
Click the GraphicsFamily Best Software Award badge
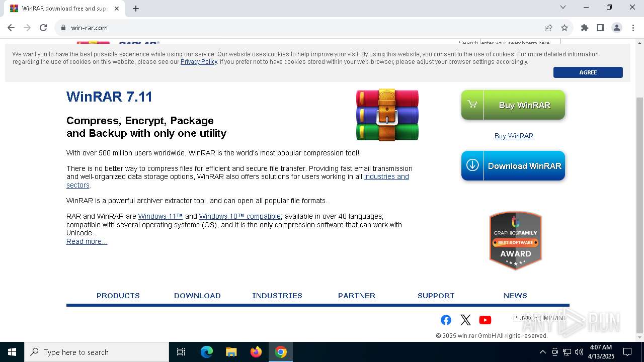pyautogui.click(x=516, y=240)
